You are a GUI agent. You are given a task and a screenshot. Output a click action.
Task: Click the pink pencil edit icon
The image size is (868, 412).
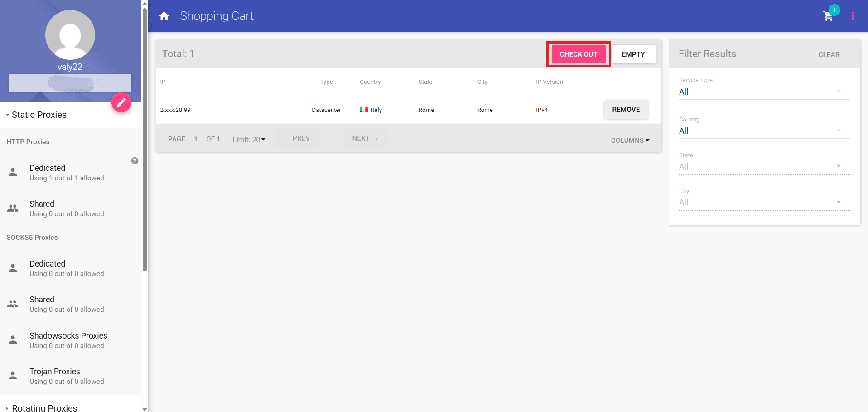[x=121, y=102]
